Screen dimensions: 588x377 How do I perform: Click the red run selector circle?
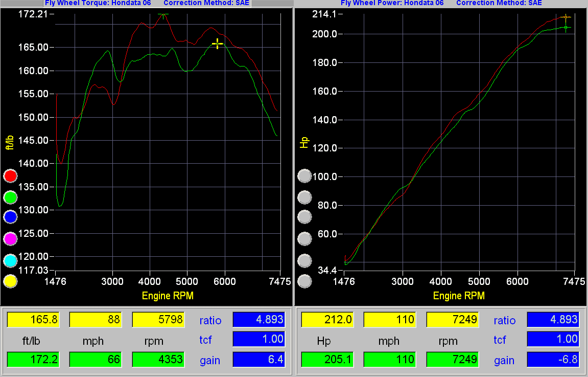[10, 176]
